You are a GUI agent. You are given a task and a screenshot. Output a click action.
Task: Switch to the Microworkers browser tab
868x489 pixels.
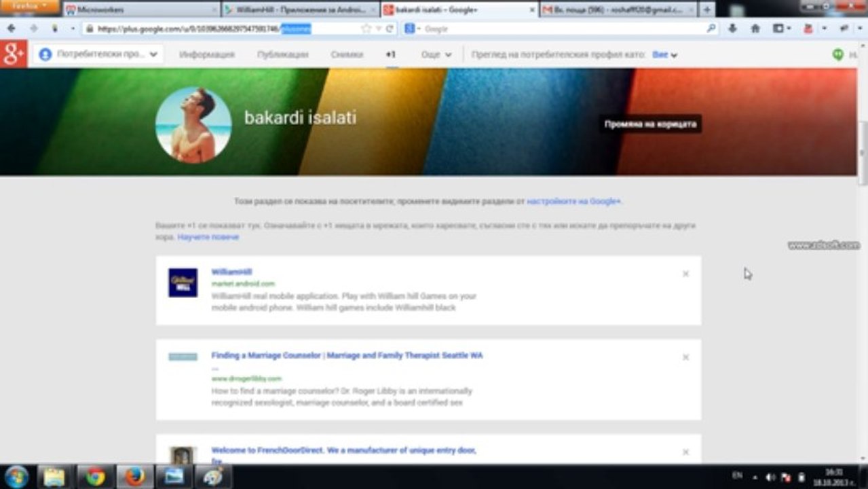tap(140, 10)
